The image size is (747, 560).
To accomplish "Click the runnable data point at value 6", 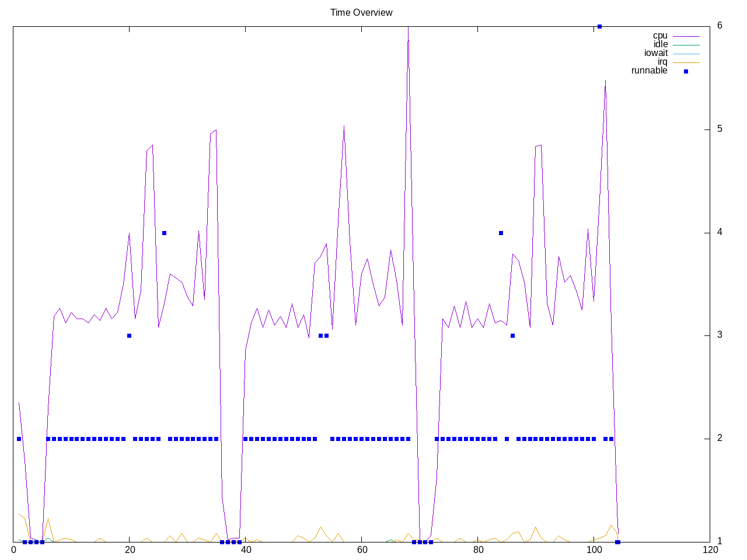I will 599,27.
